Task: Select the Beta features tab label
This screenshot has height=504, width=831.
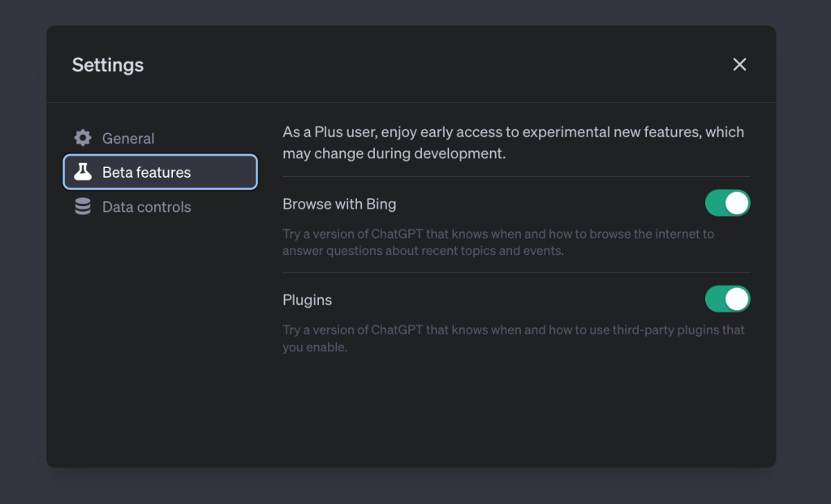Action: point(146,173)
